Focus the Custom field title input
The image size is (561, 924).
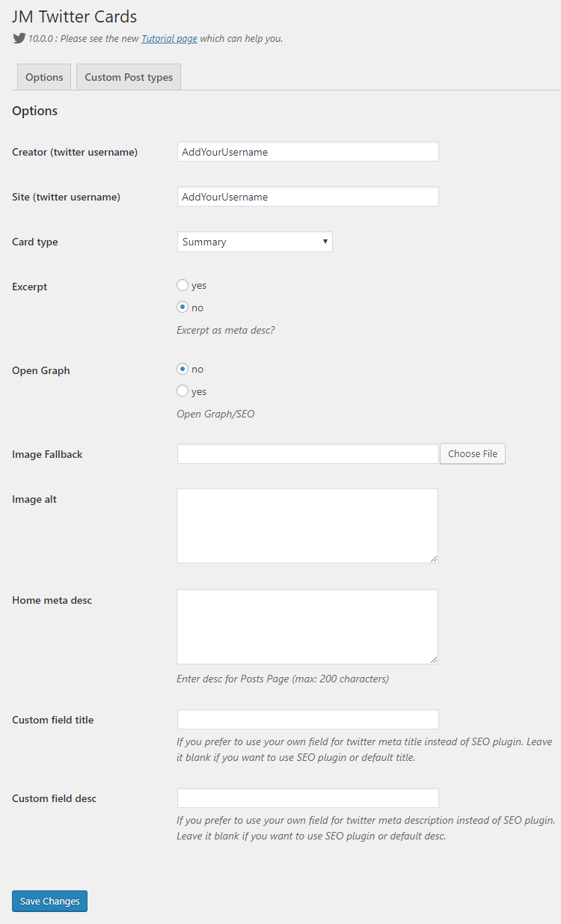coord(307,720)
